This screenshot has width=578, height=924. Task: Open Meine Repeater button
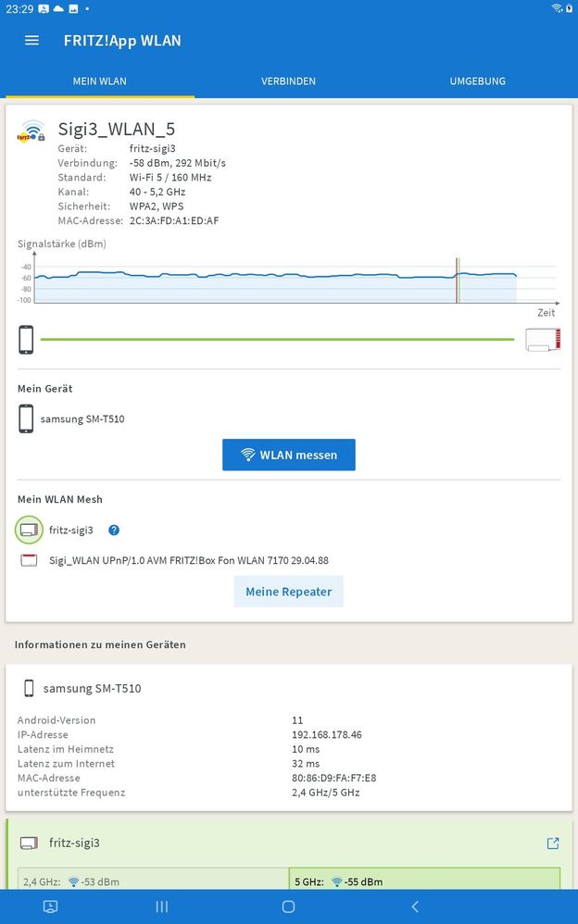(288, 592)
